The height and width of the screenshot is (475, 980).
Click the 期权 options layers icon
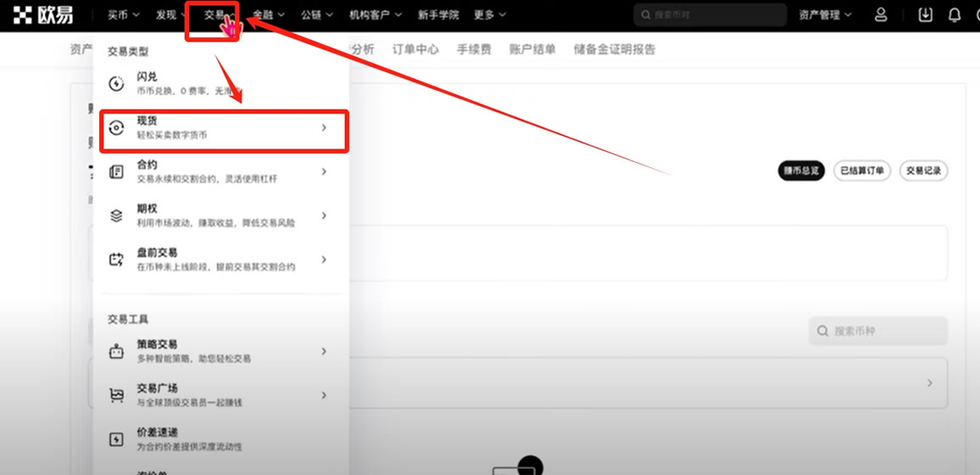click(x=117, y=216)
